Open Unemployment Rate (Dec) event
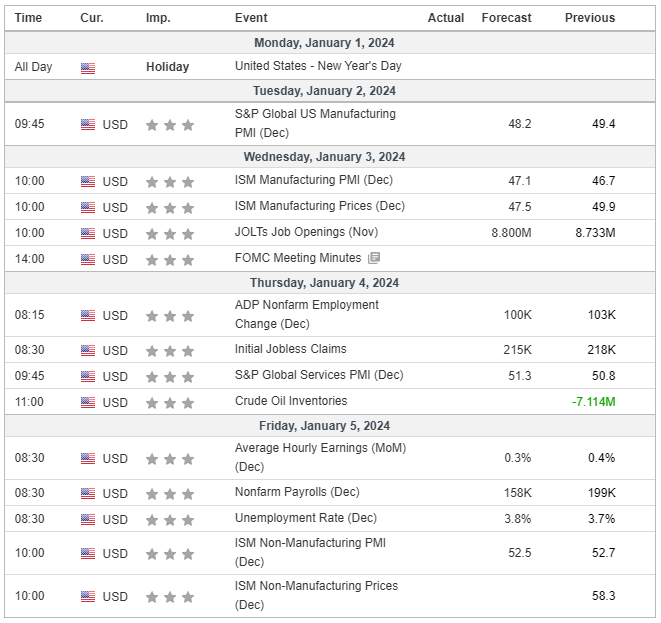This screenshot has width=661, height=623. click(x=306, y=518)
